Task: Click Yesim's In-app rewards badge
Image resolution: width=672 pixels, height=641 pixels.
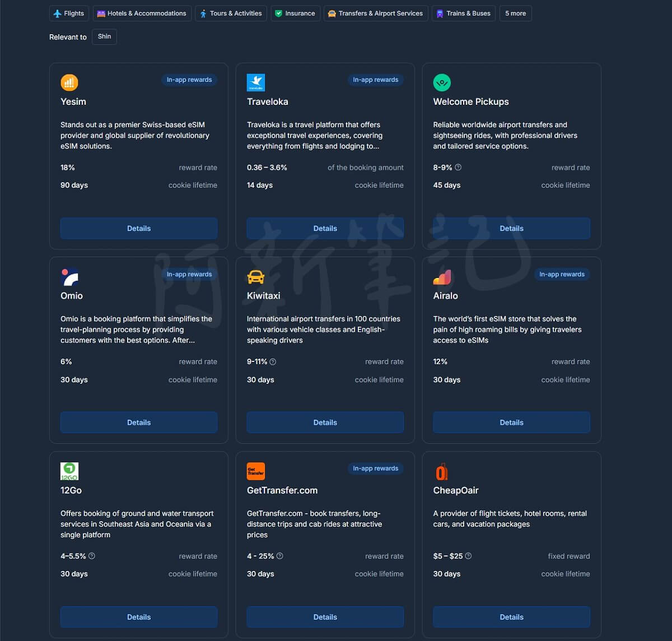Action: [x=189, y=80]
